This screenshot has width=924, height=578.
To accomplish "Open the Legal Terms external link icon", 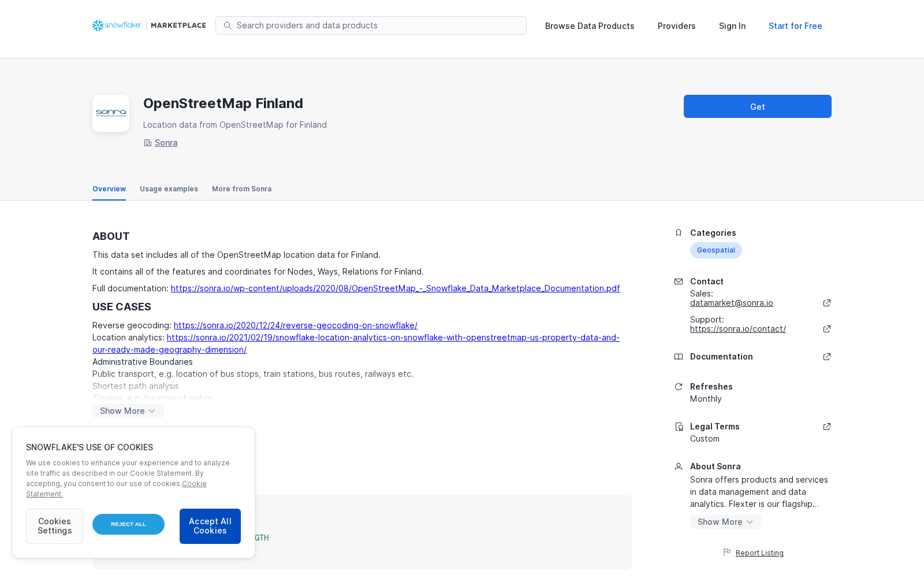I will pos(827,427).
